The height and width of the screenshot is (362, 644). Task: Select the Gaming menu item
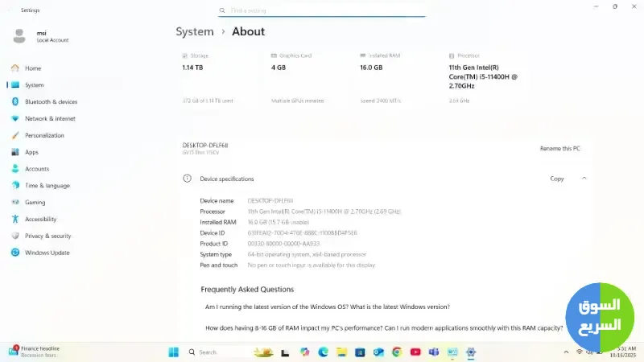[x=35, y=202]
